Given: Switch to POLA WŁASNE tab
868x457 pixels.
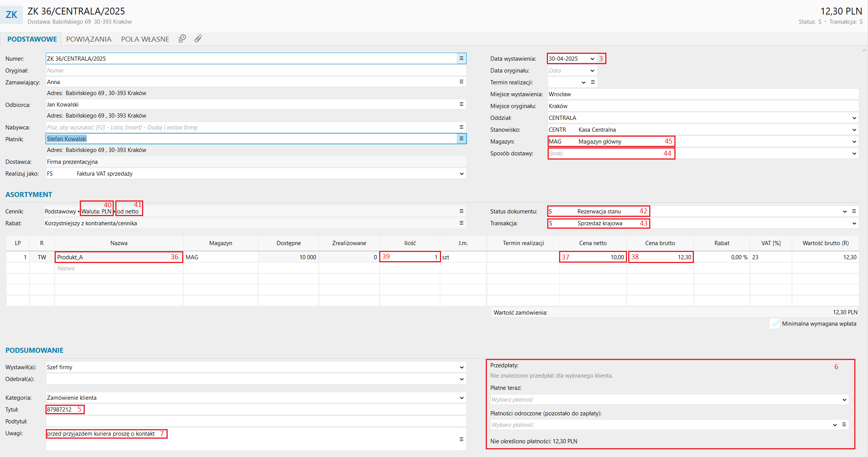Looking at the screenshot, I should pos(145,39).
